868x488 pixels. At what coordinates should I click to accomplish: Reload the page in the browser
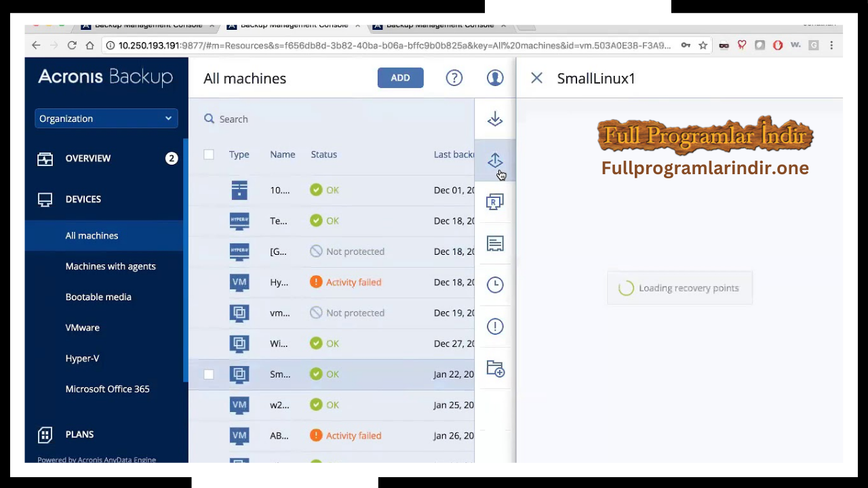pos(72,45)
